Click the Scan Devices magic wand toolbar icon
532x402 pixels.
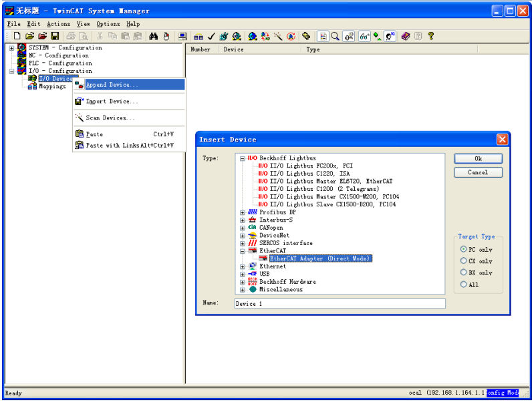point(278,36)
